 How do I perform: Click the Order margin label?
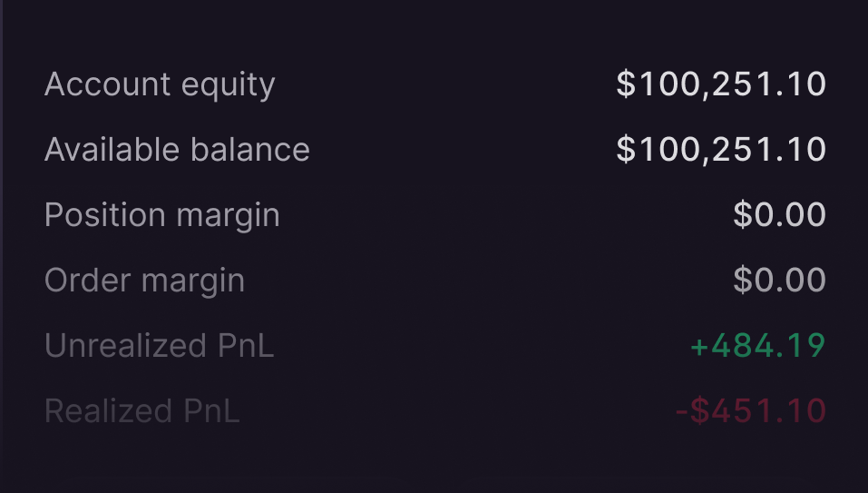[144, 281]
